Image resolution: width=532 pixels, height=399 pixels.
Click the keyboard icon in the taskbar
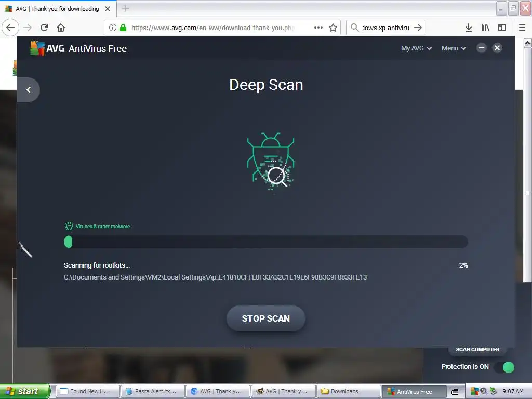(x=455, y=392)
